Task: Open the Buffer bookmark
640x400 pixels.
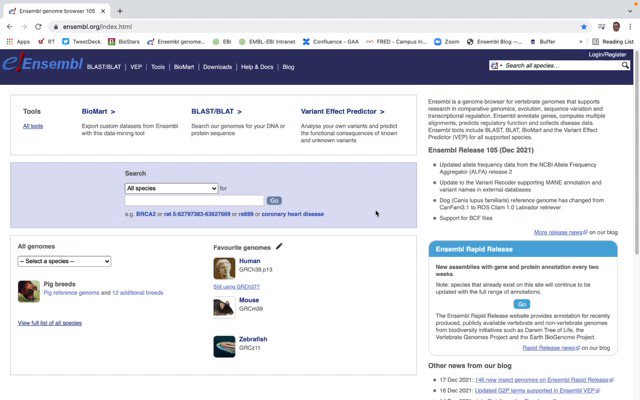Action: tap(542, 42)
